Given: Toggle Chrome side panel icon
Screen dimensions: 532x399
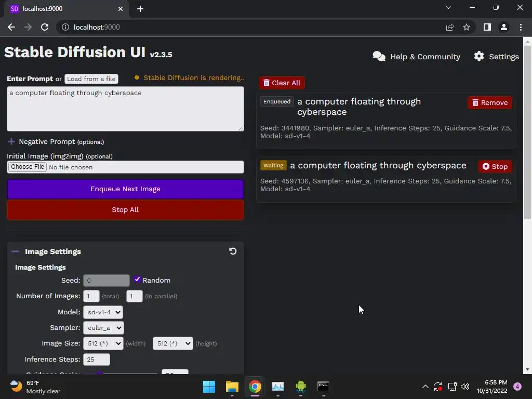Looking at the screenshot, I should point(487,27).
